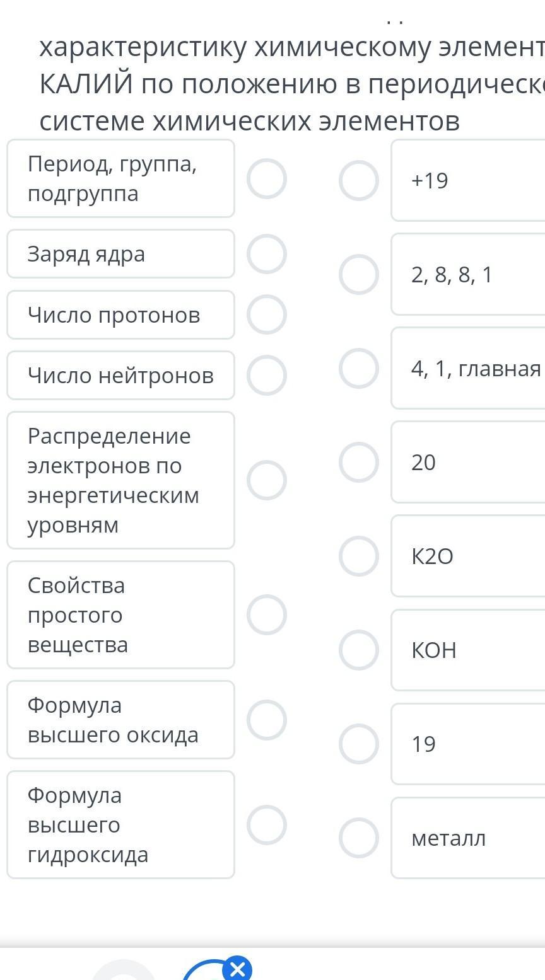
Task: Mark the radio for answer K2O
Action: point(358,556)
